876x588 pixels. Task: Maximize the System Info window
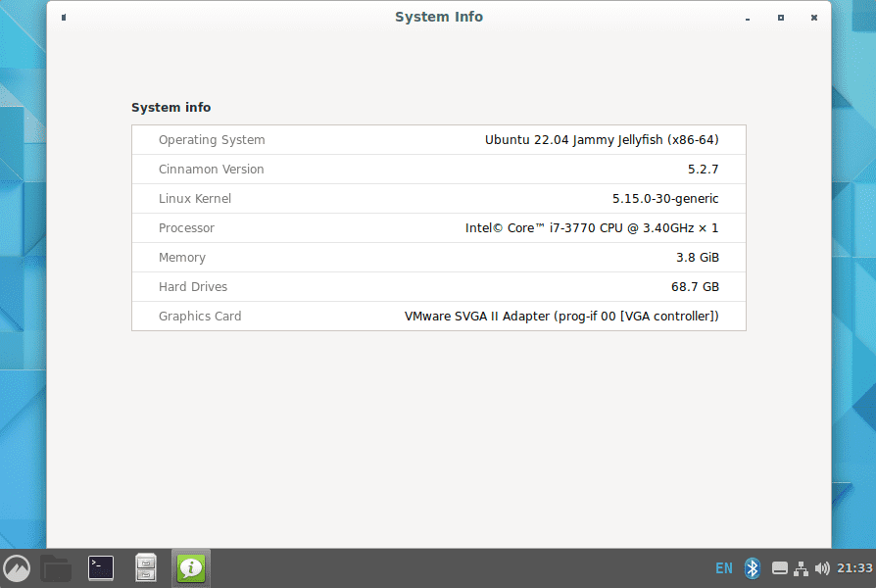click(x=781, y=18)
